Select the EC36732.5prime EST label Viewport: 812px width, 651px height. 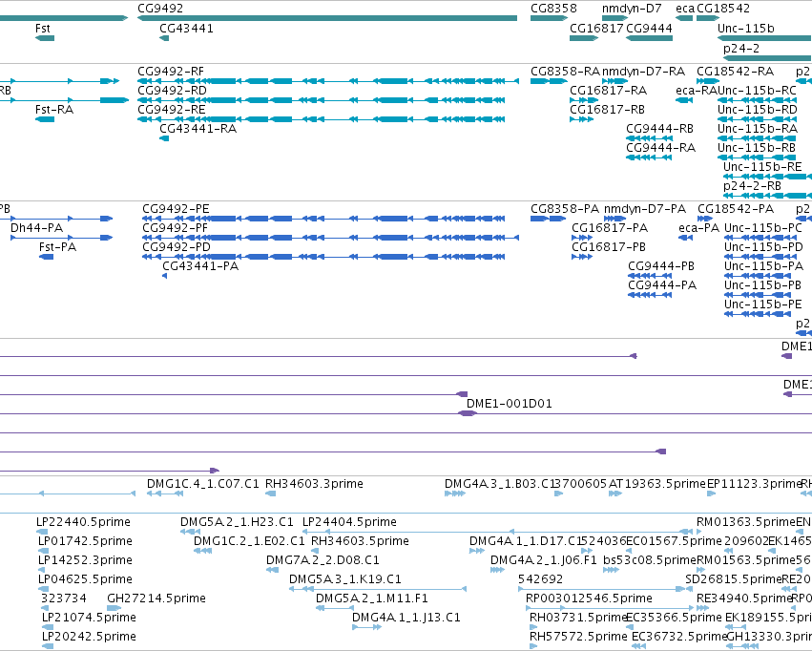680,637
